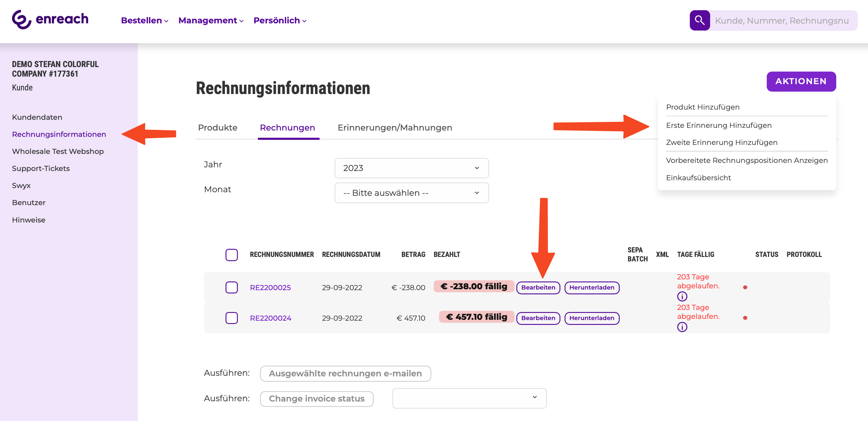The height and width of the screenshot is (421, 868).
Task: Select checkbox for invoice RE2200025
Action: 232,287
